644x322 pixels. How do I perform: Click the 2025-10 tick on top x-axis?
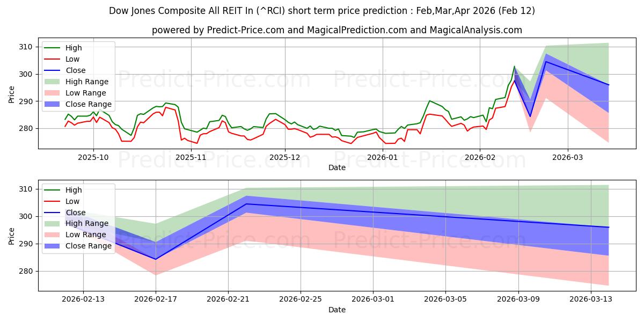(x=93, y=157)
